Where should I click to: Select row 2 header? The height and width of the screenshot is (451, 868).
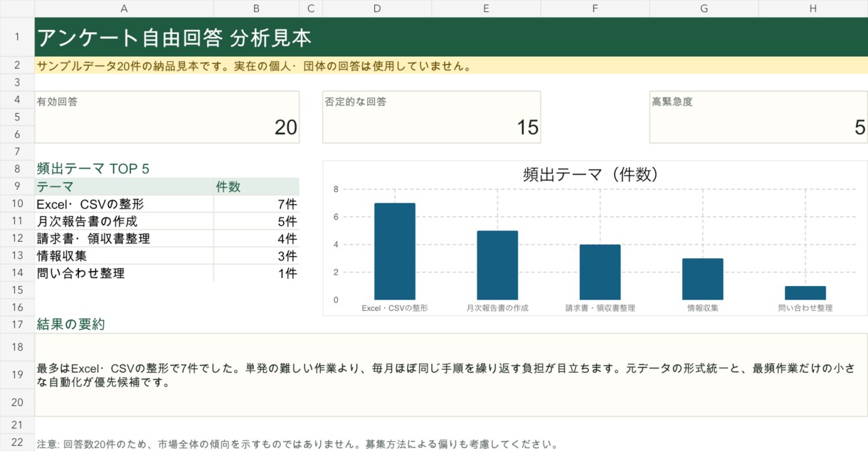point(17,65)
